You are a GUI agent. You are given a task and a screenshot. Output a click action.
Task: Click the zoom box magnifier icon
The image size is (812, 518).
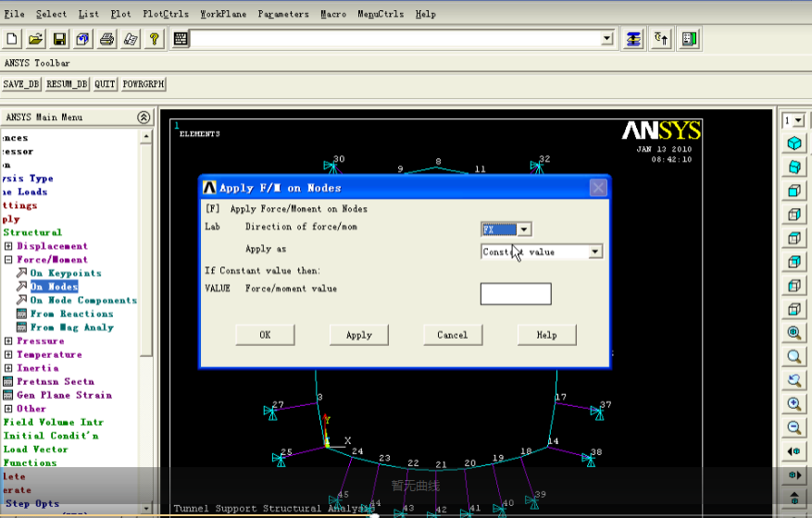[793, 356]
